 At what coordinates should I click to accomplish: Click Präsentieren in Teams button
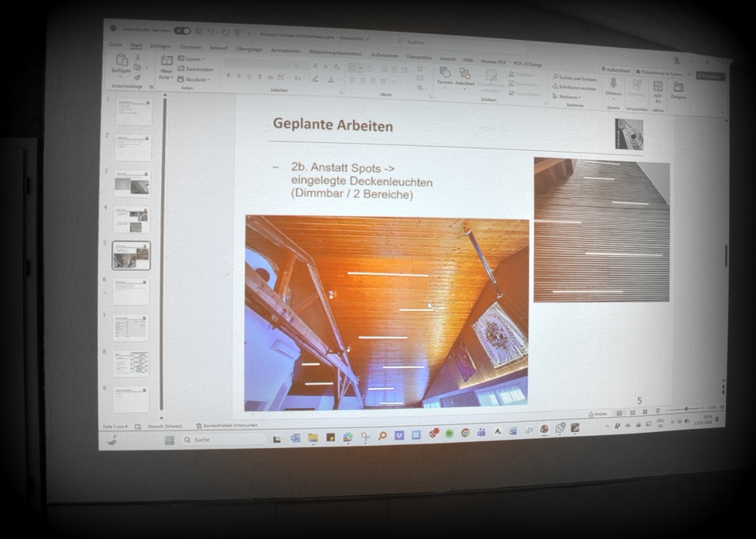pos(658,72)
